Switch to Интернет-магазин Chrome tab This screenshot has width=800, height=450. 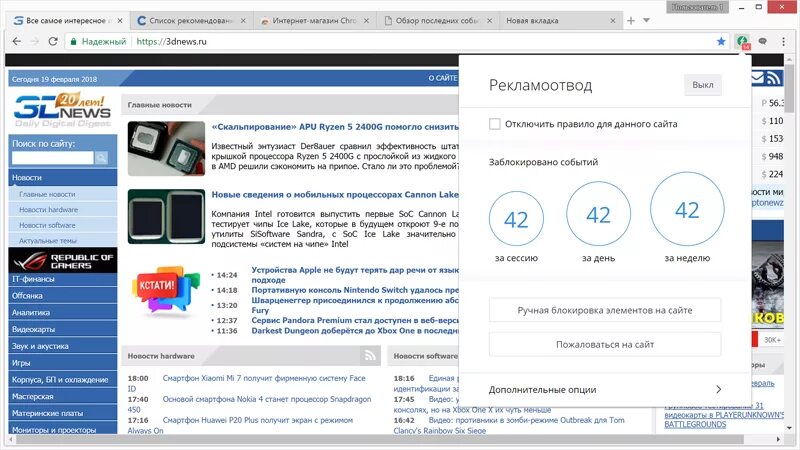313,20
